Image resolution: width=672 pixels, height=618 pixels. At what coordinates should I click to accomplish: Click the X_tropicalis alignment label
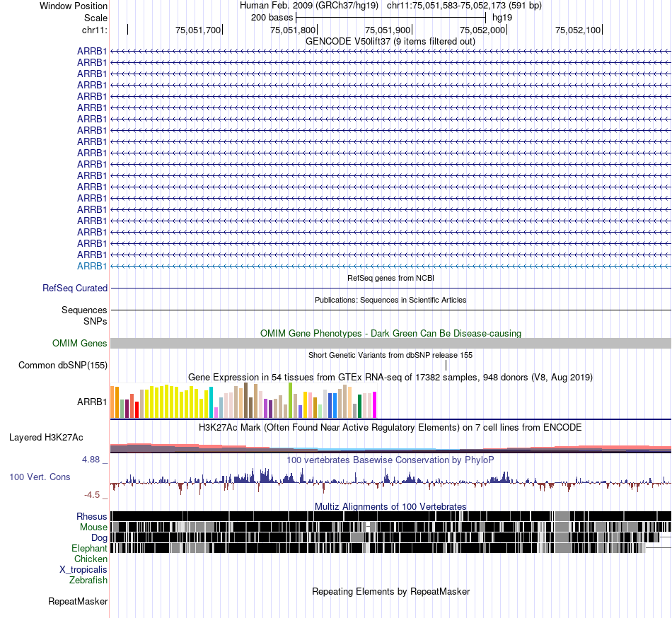pyautogui.click(x=83, y=570)
